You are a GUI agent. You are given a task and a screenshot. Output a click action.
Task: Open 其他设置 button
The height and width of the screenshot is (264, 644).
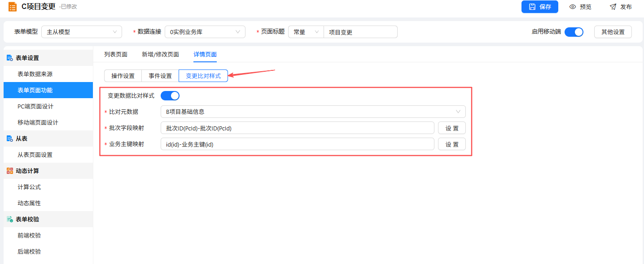613,32
